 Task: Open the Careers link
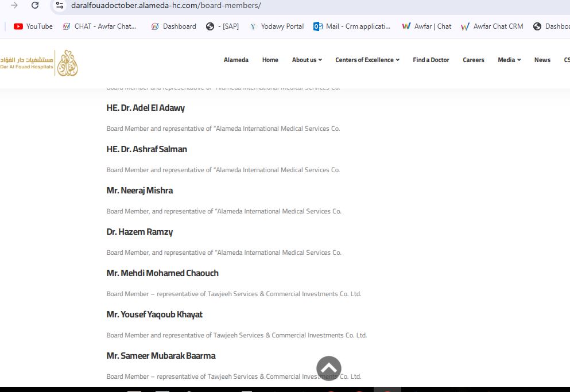point(474,60)
